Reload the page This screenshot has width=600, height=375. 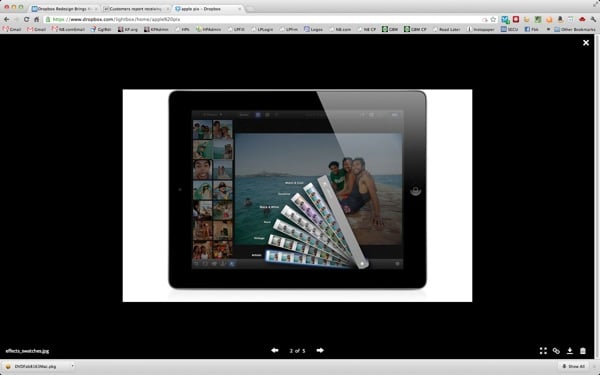click(26, 19)
